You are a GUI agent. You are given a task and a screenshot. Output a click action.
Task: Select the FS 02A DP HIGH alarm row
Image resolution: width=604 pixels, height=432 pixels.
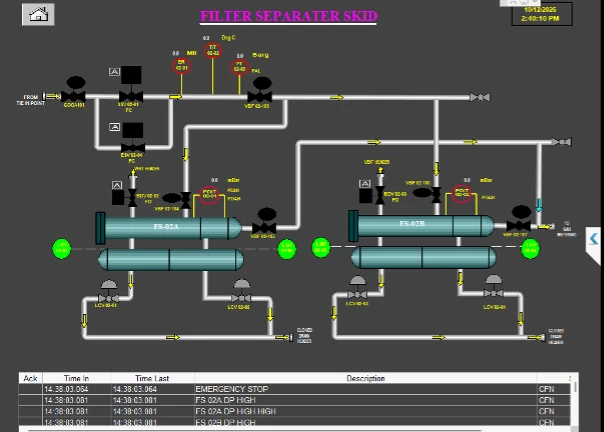click(295, 400)
